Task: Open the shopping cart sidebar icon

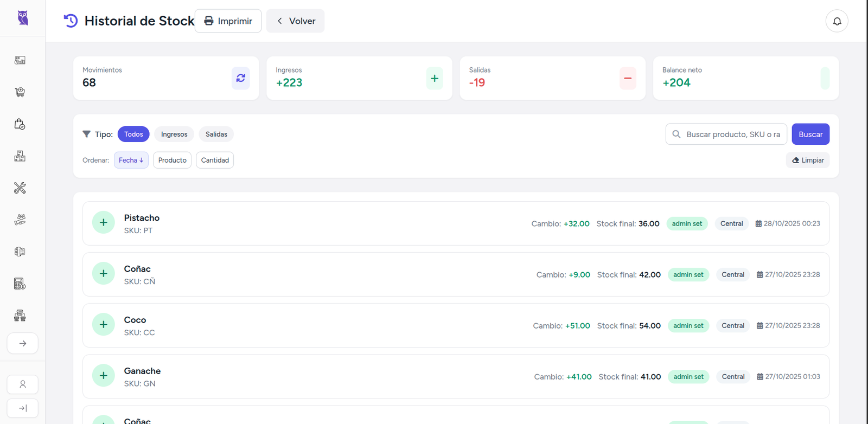Action: tap(20, 92)
